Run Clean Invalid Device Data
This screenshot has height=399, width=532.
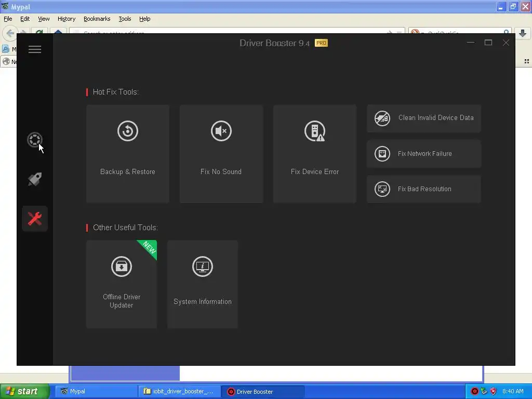[x=424, y=118]
